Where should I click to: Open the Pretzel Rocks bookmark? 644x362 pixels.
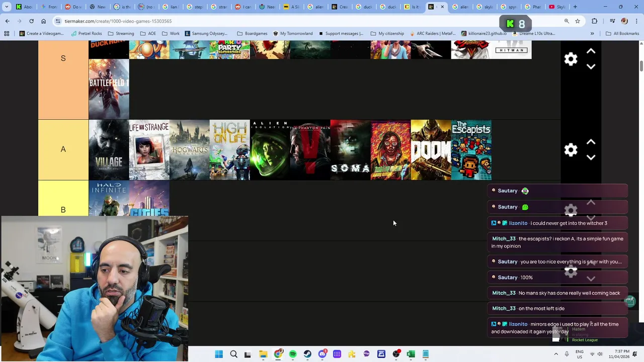click(86, 34)
